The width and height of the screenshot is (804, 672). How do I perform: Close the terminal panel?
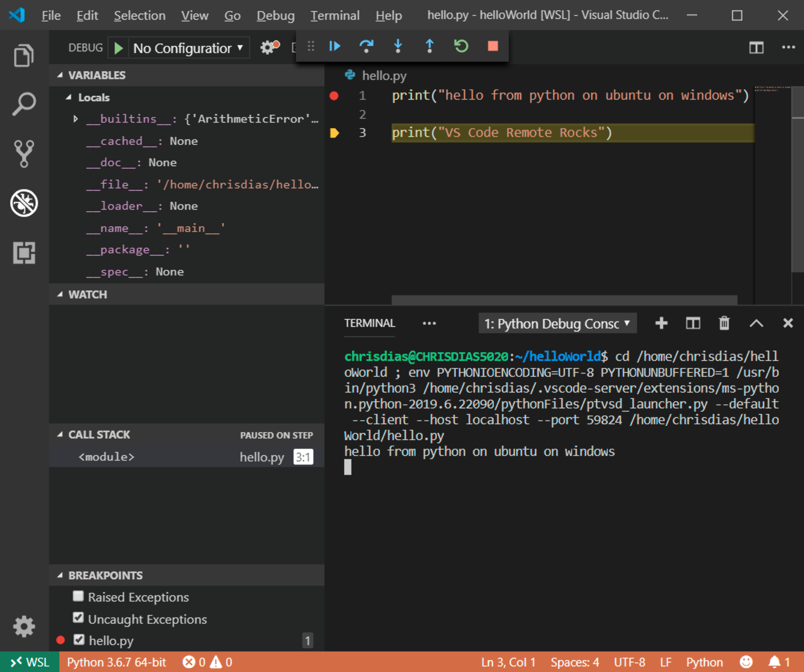point(788,323)
